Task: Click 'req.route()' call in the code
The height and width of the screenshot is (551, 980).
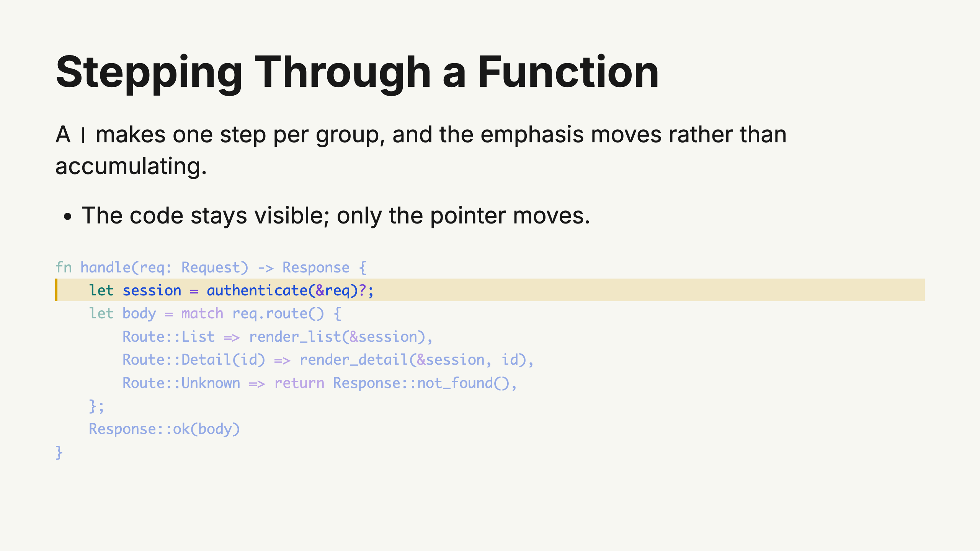Action: [278, 313]
